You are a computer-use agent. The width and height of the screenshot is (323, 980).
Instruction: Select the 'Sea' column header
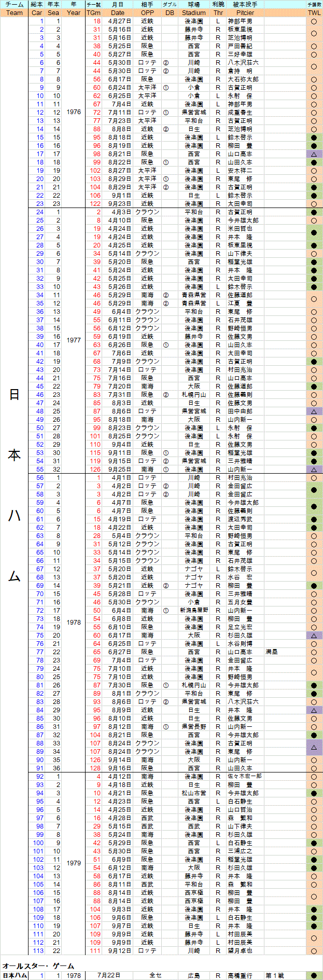[x=53, y=12]
